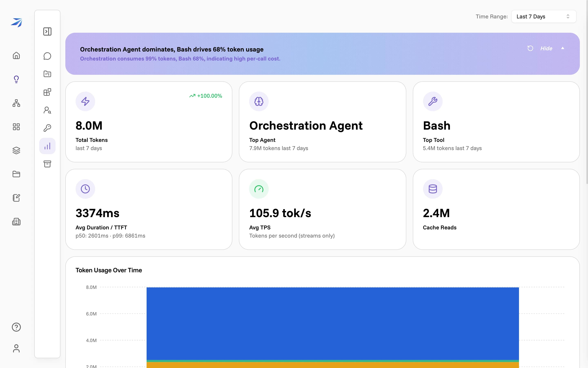Screen dimensions: 588x368
Task: Click the orange band in the token chart
Action: click(x=333, y=365)
